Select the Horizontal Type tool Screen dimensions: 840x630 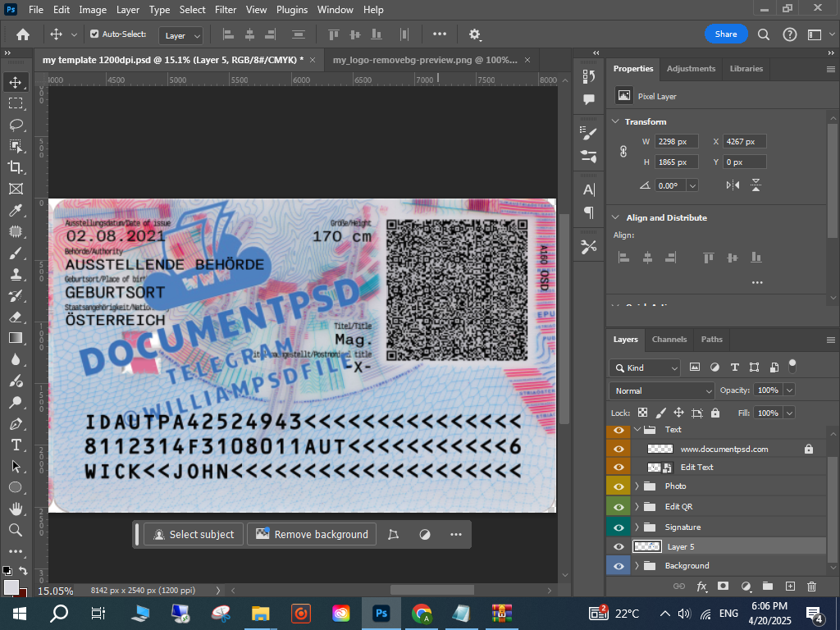[x=16, y=445]
